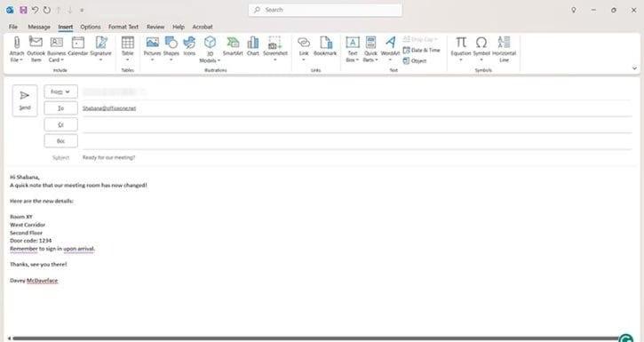Expand the From dropdown
Screen dimensions: 644x342
[x=60, y=91]
